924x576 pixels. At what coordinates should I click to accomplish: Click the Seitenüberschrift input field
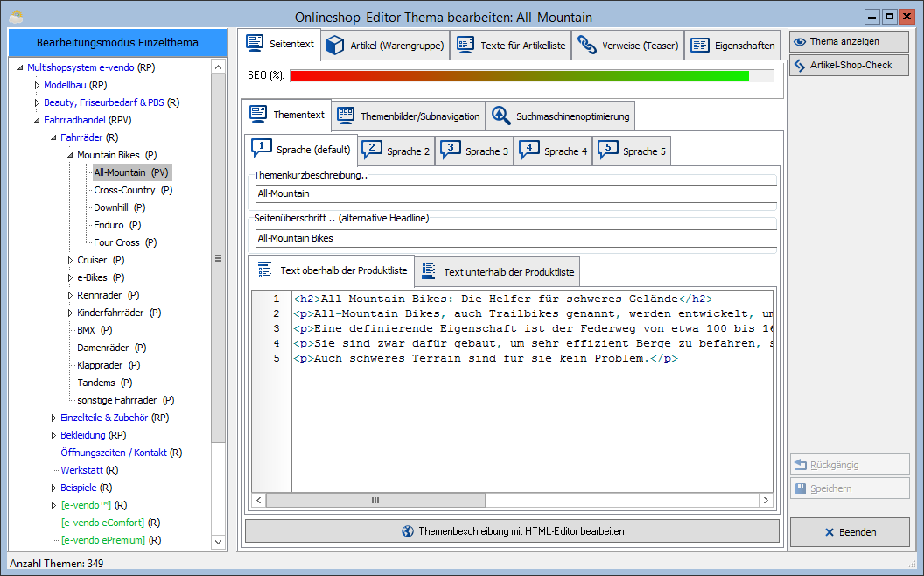click(516, 238)
